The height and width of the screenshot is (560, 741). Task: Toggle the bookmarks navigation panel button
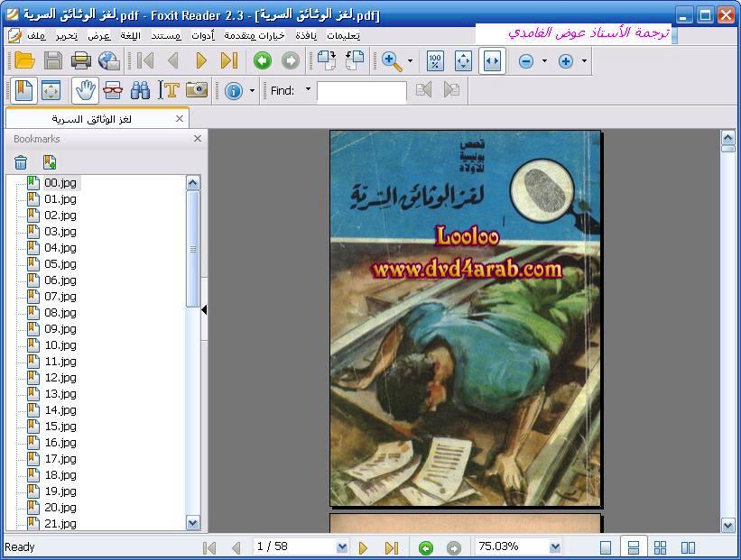click(23, 90)
